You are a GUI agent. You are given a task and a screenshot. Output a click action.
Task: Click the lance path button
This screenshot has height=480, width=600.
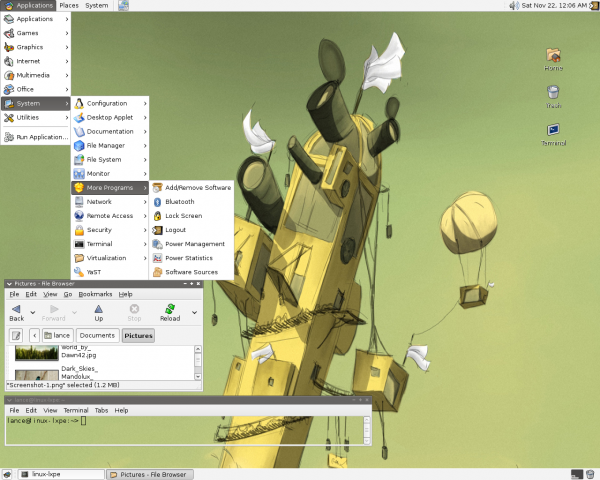point(57,336)
